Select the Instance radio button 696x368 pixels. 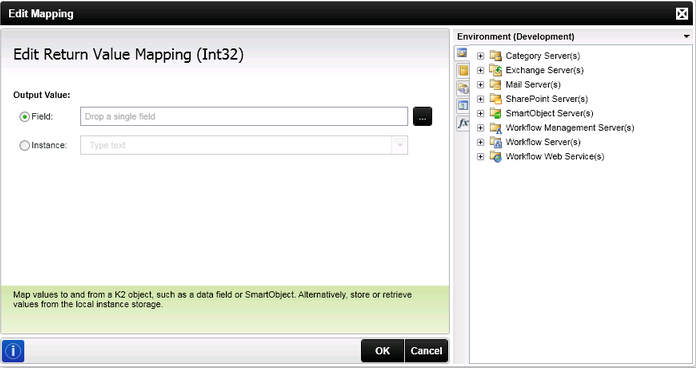24,145
